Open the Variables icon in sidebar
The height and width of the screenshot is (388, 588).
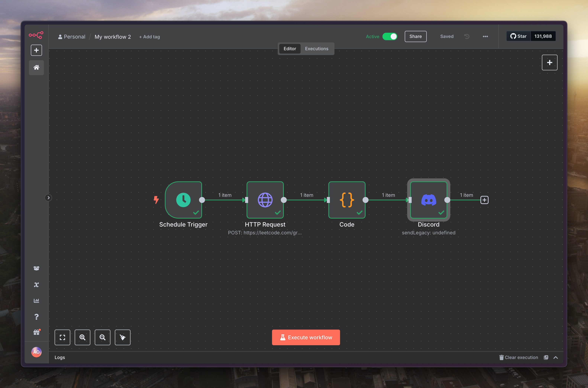click(36, 285)
